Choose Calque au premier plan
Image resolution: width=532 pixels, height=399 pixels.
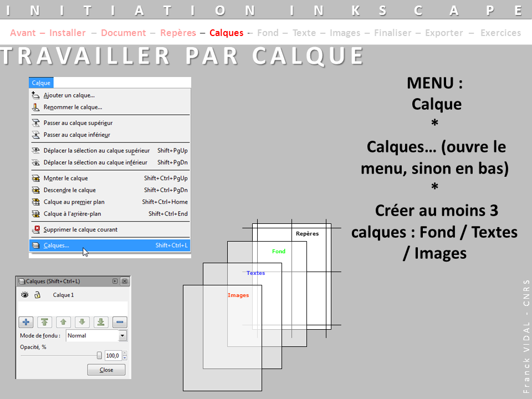[110, 202]
